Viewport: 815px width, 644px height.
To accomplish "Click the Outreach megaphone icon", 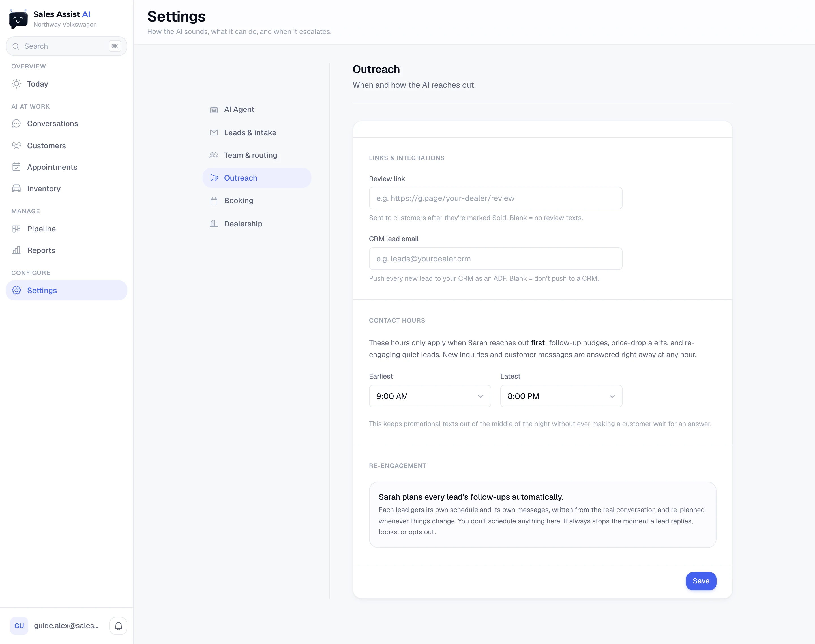I will click(214, 178).
